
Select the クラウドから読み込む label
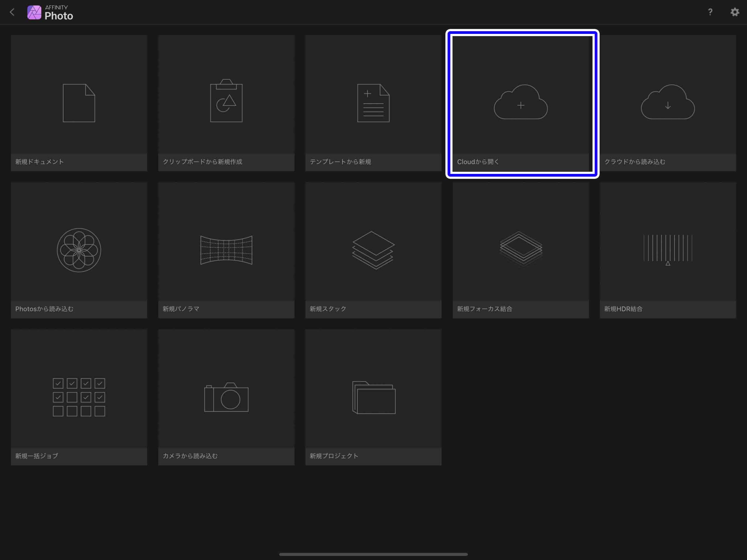[635, 162]
